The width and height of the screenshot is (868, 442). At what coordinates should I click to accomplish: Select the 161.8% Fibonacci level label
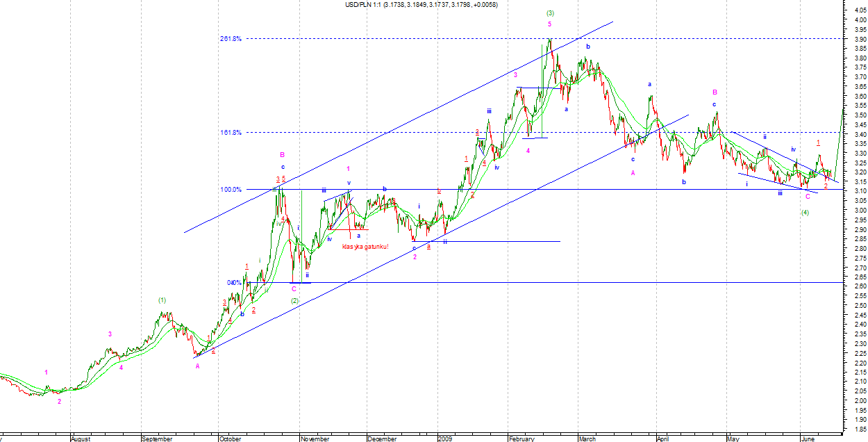pyautogui.click(x=231, y=132)
